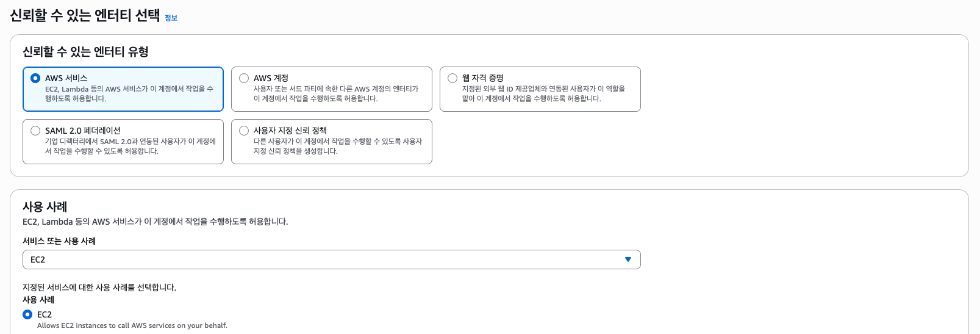The image size is (980, 334).
Task: Click the 'Allows EC2 instances' description text
Action: point(132,325)
